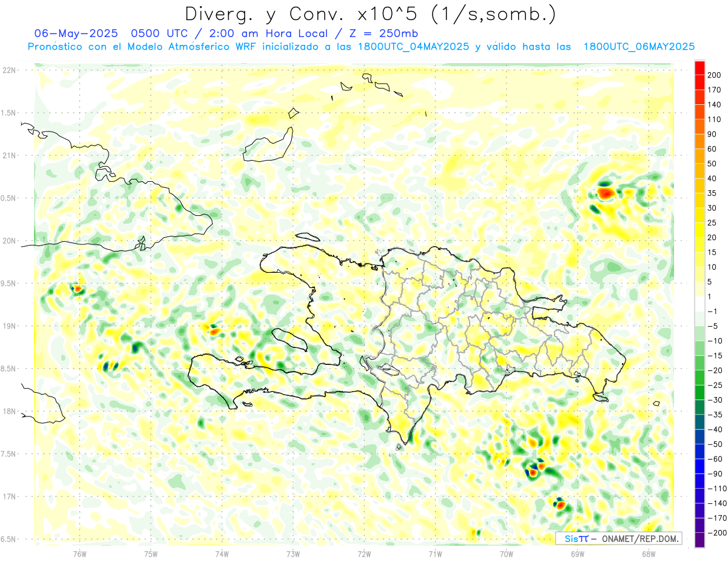Click the latitude label "22N"
Screen dimensions: 728x562
click(x=8, y=70)
